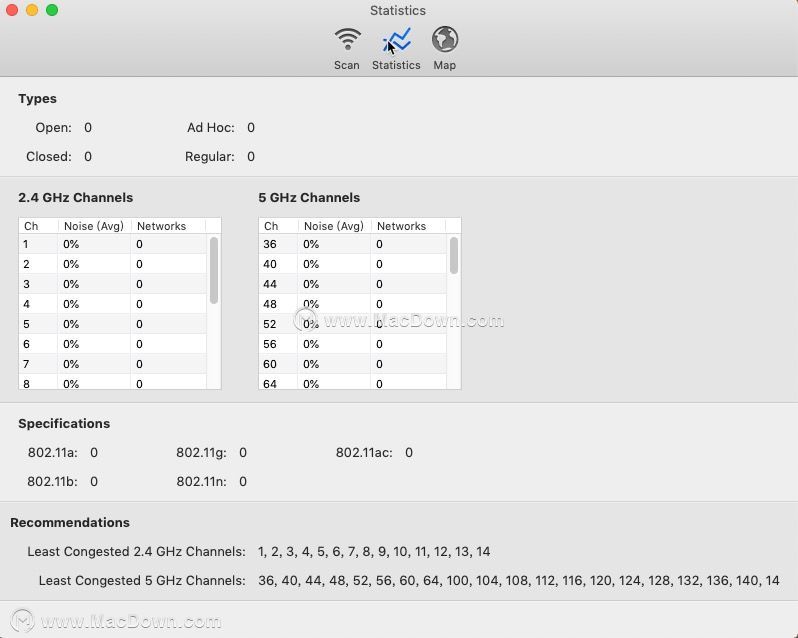Click the Scan toolbar label
This screenshot has height=638, width=798.
point(347,65)
